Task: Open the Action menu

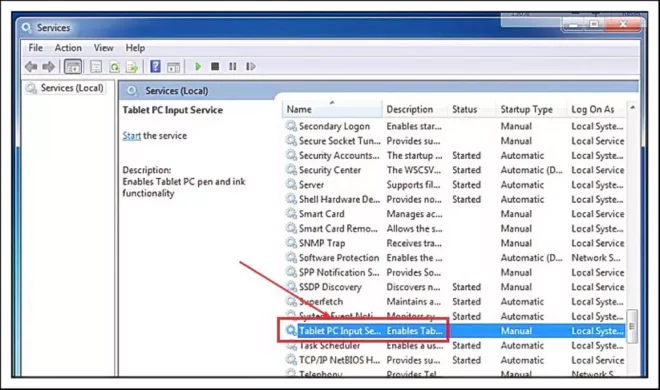Action: (68, 48)
